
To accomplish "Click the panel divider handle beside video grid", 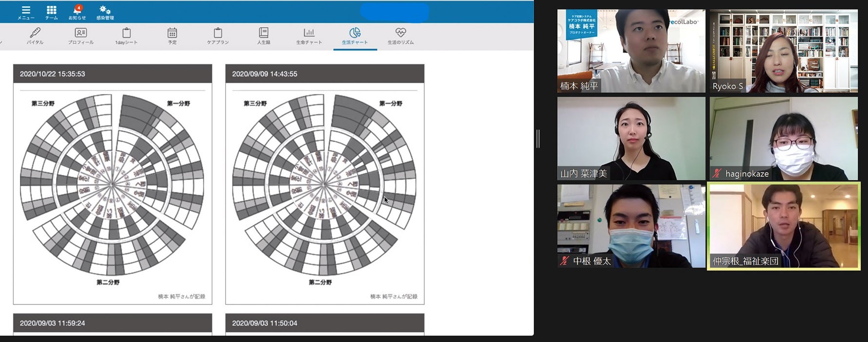I will click(538, 139).
